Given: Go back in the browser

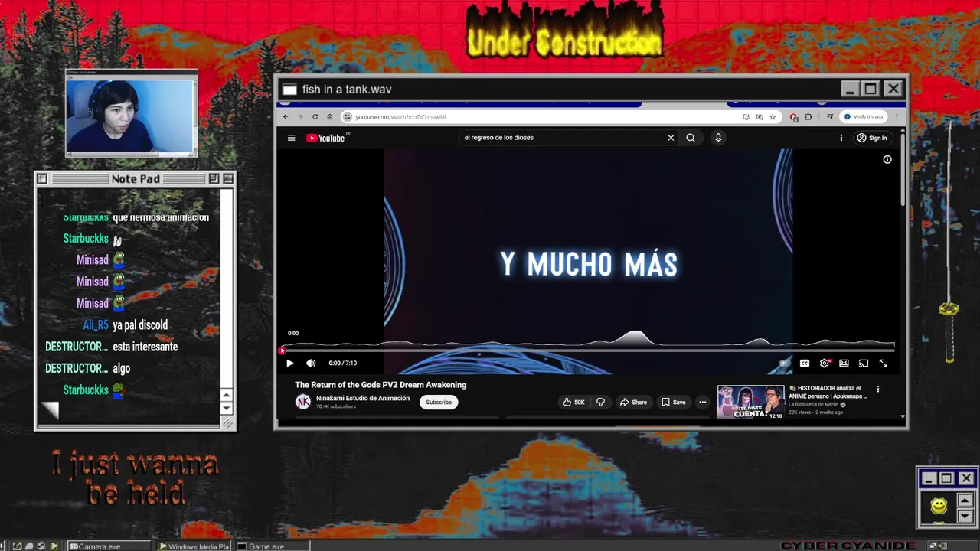Looking at the screenshot, I should tap(286, 117).
